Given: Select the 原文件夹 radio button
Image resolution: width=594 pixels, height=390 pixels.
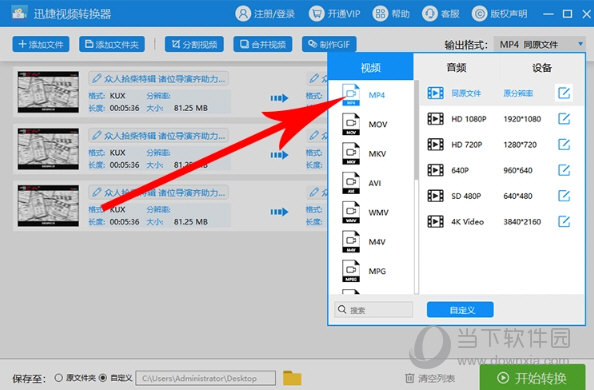Looking at the screenshot, I should pos(58,378).
